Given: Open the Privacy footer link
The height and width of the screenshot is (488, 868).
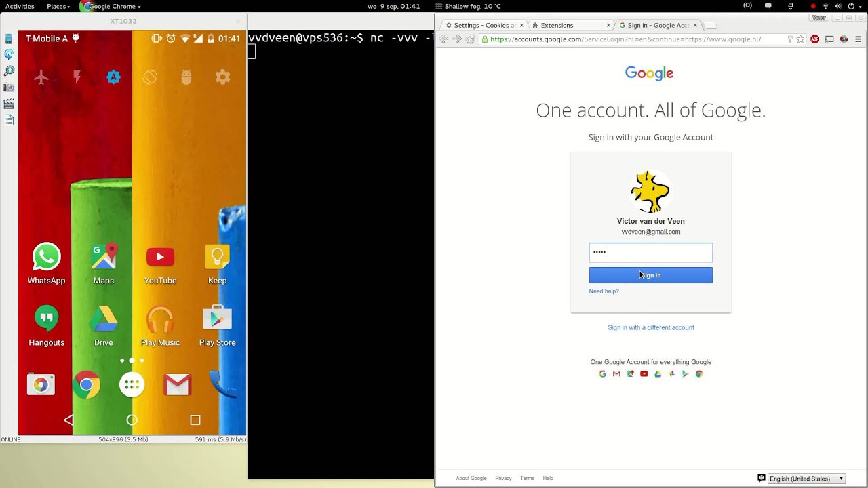Looking at the screenshot, I should point(503,479).
